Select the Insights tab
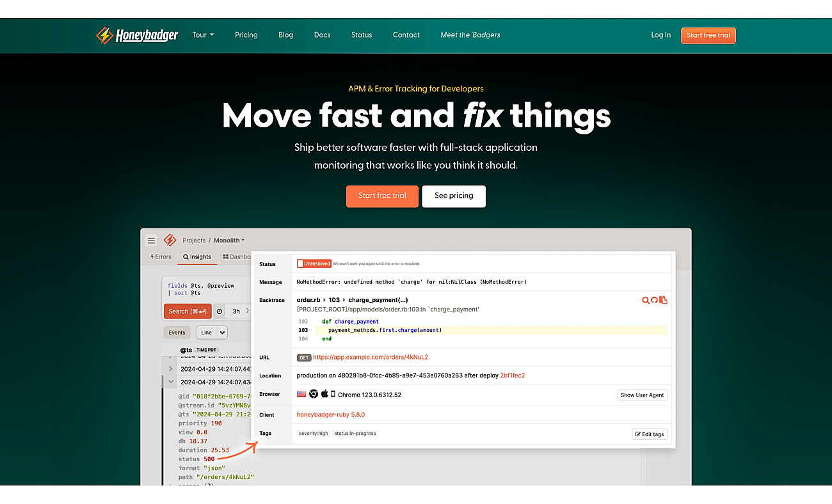The height and width of the screenshot is (504, 832). click(x=197, y=257)
